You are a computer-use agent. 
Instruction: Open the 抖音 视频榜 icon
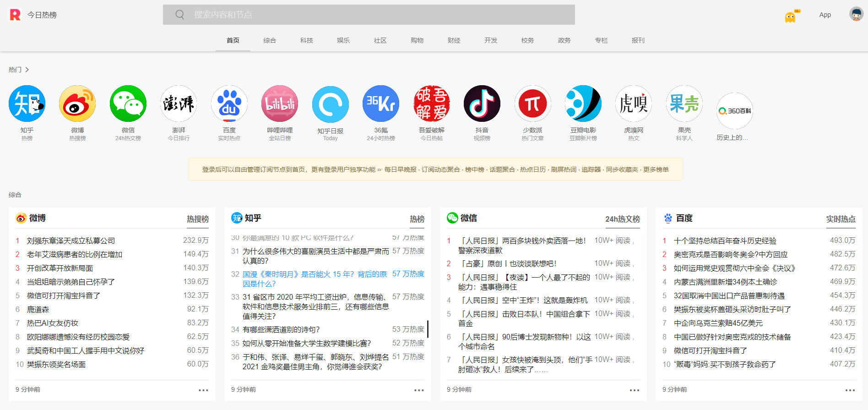click(x=482, y=104)
